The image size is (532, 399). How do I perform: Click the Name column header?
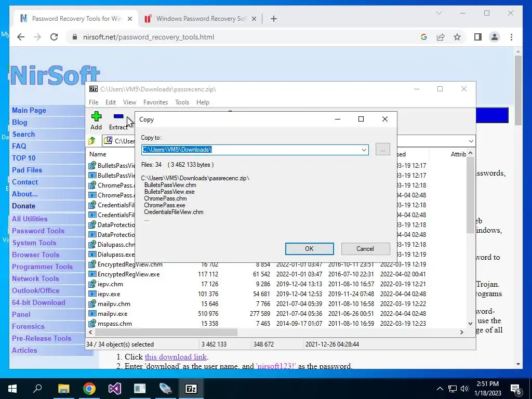point(98,154)
